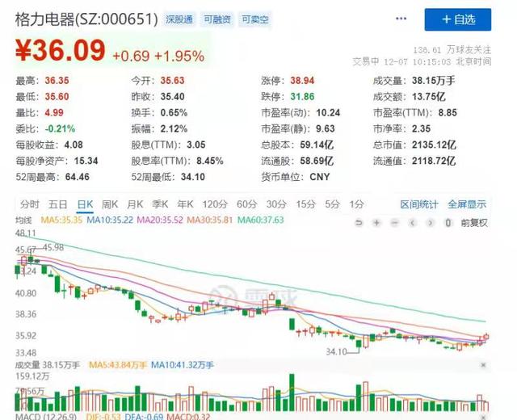Viewport: 517px width, 420px height.
Task: Open the 前复权 adjustment dropdown
Action: 474,223
